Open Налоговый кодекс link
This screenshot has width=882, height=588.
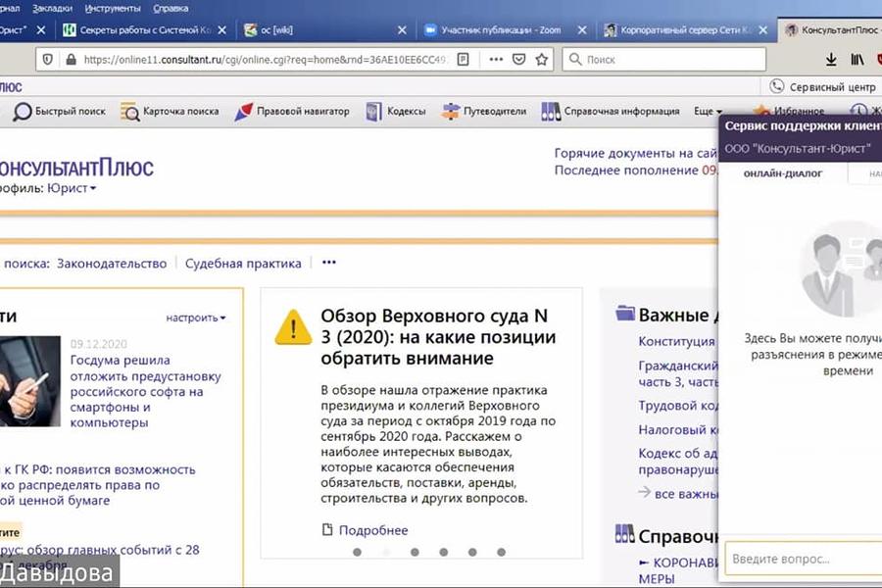tap(678, 430)
